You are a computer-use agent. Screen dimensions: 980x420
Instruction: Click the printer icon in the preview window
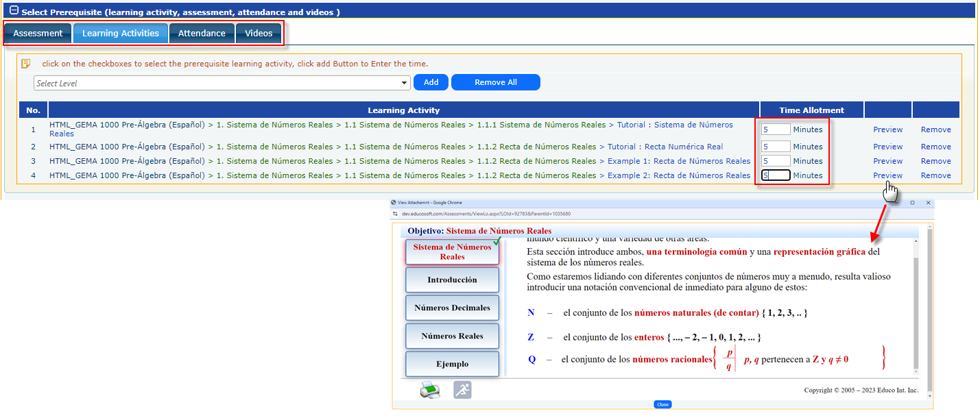coord(430,390)
